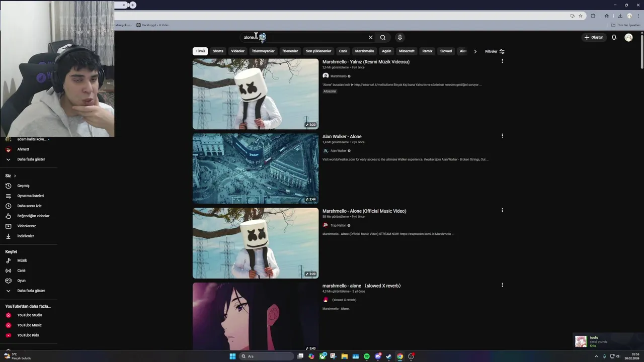Open the Marshmello channel link under first result
Screen dimensions: 644x362
pos(339,76)
